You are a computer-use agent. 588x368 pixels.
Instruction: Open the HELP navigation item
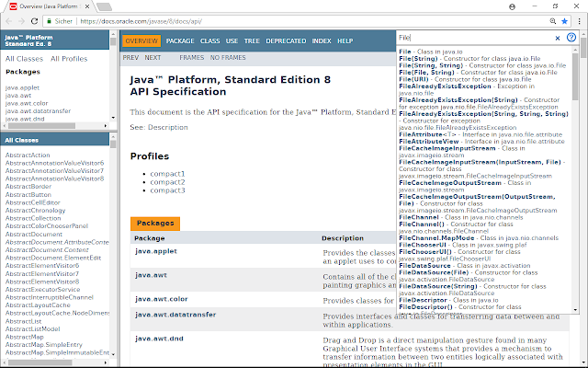click(x=345, y=40)
